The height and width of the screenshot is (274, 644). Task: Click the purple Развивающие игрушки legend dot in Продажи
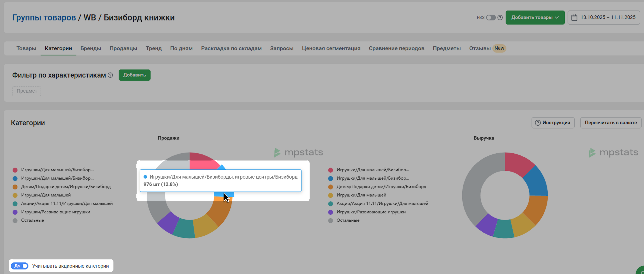pyautogui.click(x=15, y=212)
